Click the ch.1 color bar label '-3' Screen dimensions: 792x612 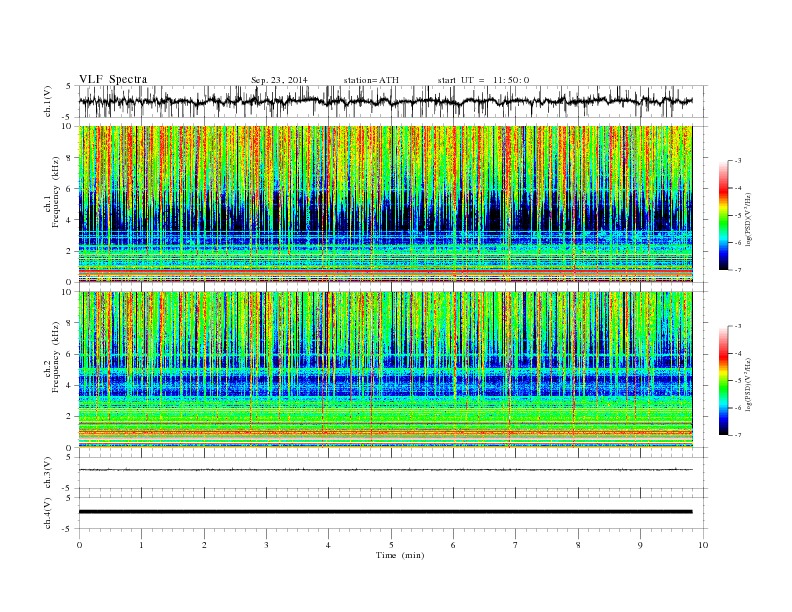coord(737,161)
